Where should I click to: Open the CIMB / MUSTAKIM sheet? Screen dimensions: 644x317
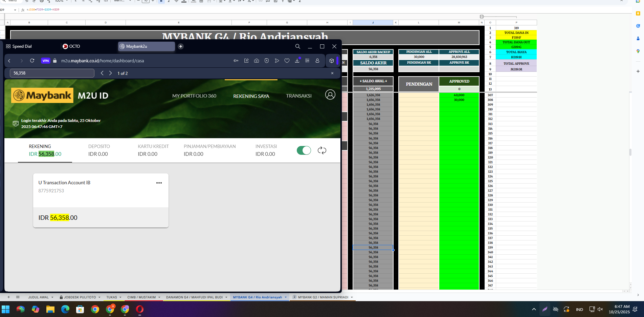point(141,297)
